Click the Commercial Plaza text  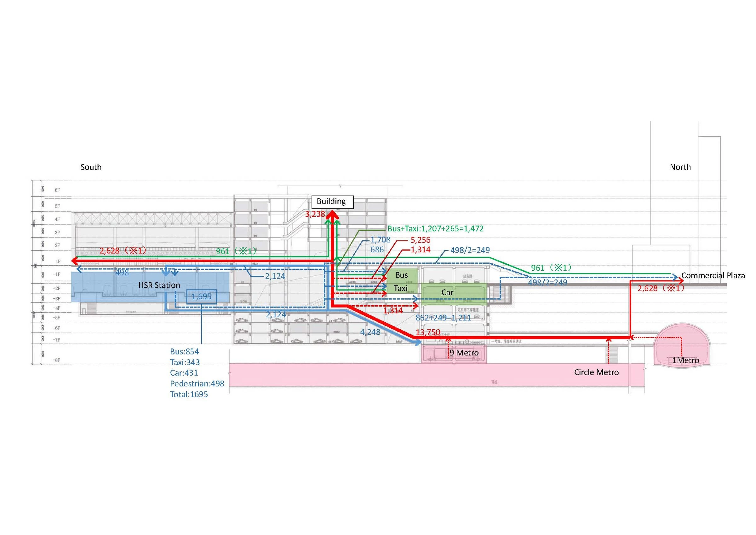tap(713, 276)
